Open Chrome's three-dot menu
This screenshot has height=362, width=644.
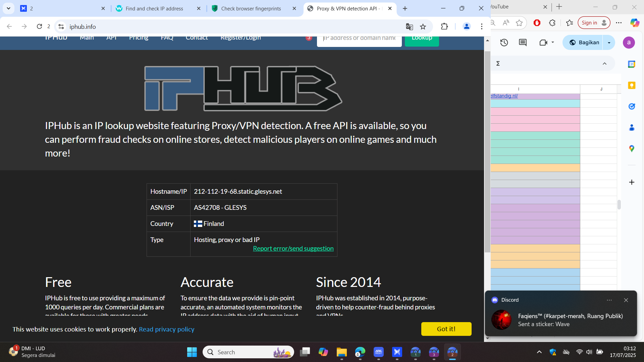(x=482, y=26)
